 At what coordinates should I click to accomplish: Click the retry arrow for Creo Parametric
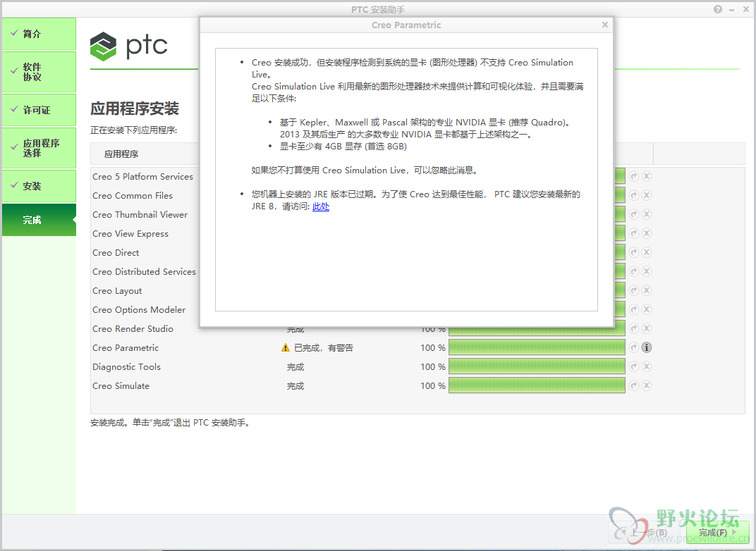tap(634, 347)
